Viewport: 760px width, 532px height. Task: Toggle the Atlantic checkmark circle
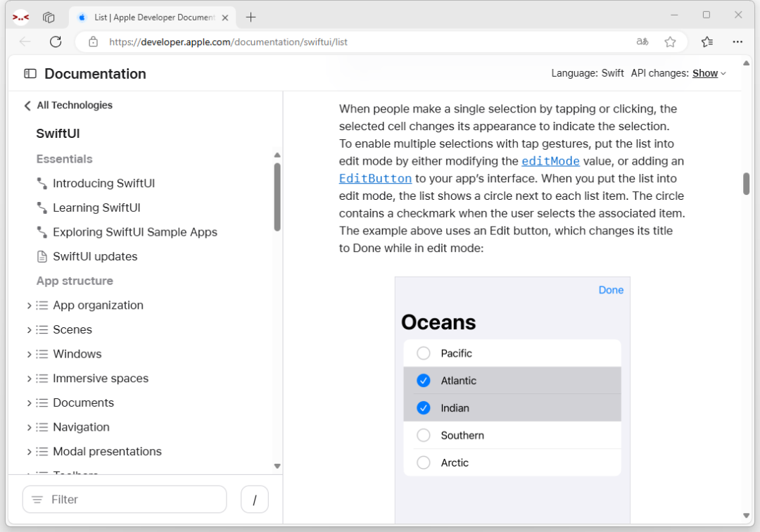[x=423, y=380]
